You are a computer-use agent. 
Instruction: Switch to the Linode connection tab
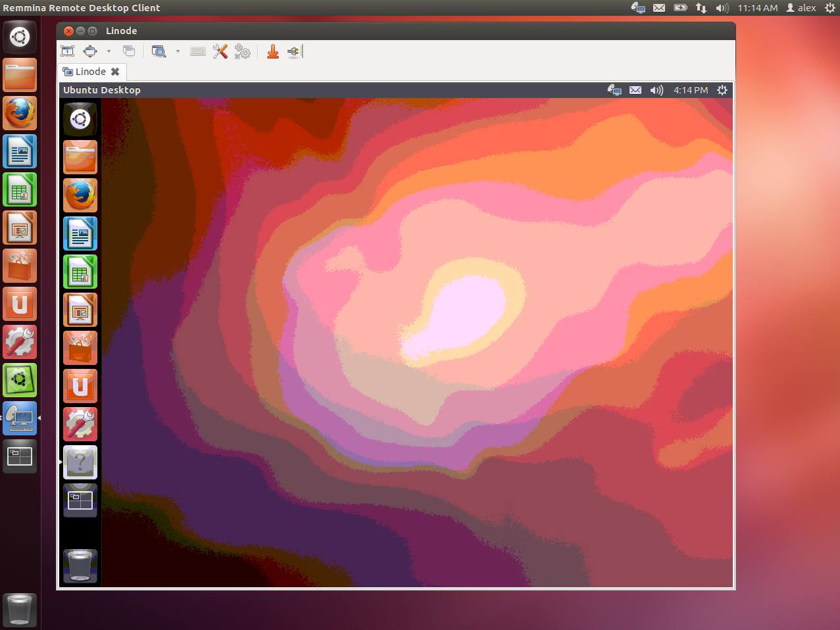coord(91,71)
